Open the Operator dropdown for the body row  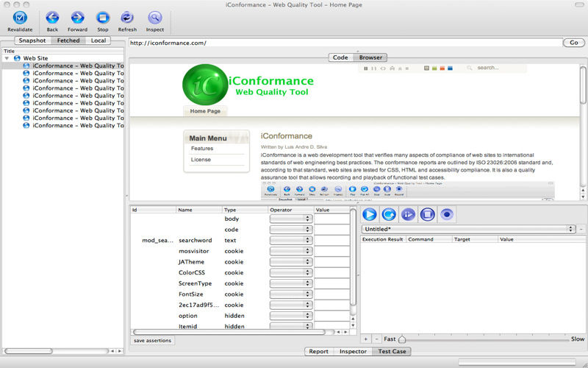(x=291, y=219)
